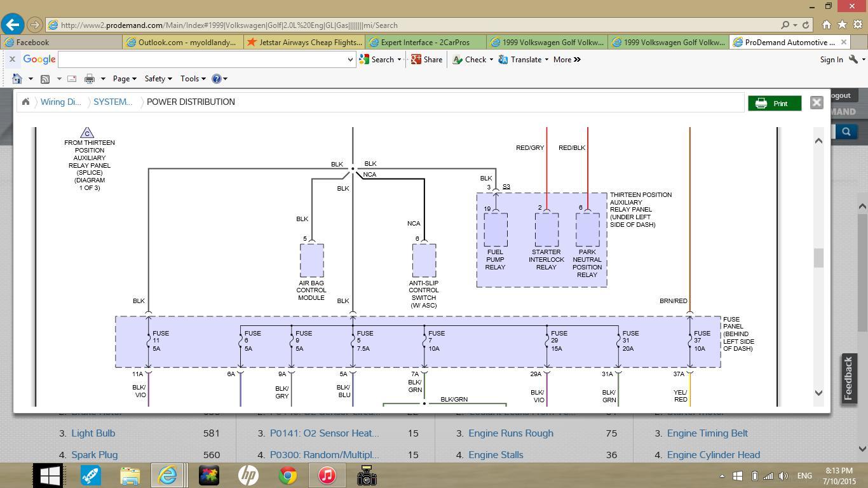
Task: Open iTunes from the taskbar
Action: click(327, 475)
